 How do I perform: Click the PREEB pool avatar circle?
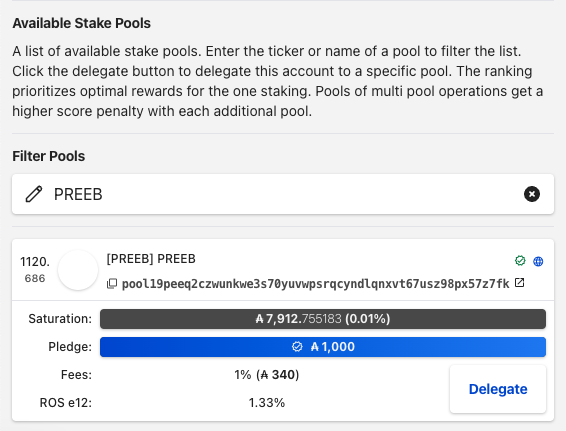click(78, 270)
